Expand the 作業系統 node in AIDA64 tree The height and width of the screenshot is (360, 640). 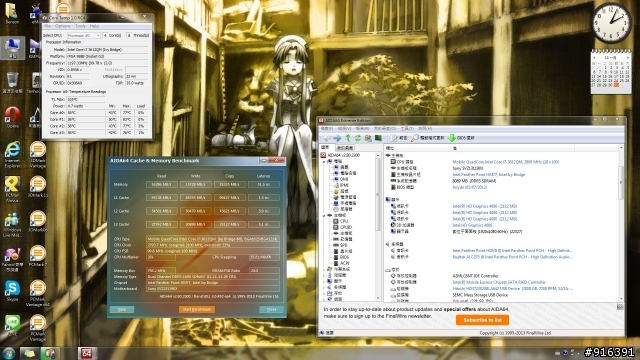[325, 269]
